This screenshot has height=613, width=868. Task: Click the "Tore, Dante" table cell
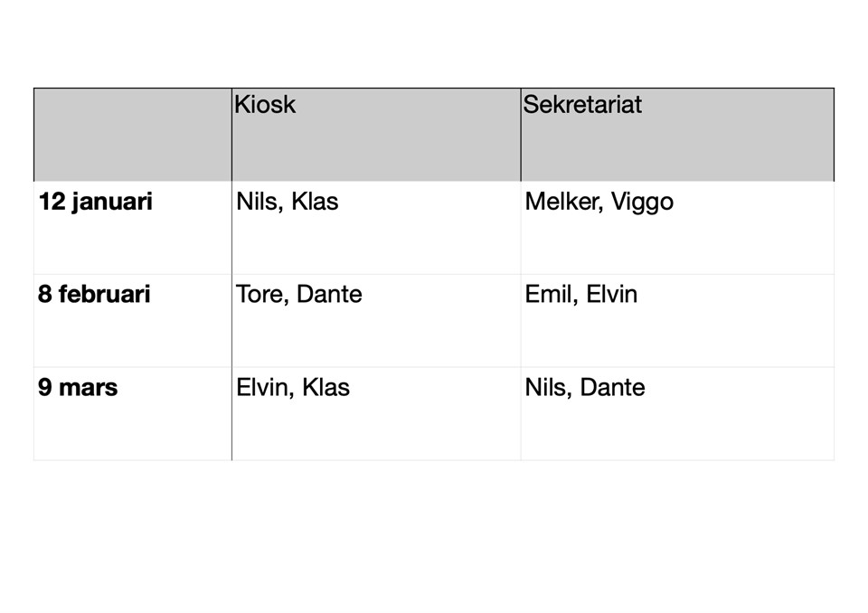298,295
